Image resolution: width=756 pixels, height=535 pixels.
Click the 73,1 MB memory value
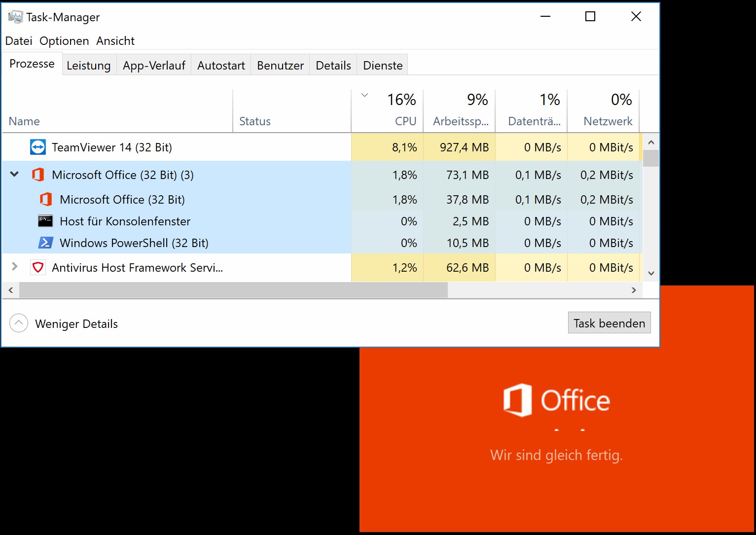click(x=468, y=175)
